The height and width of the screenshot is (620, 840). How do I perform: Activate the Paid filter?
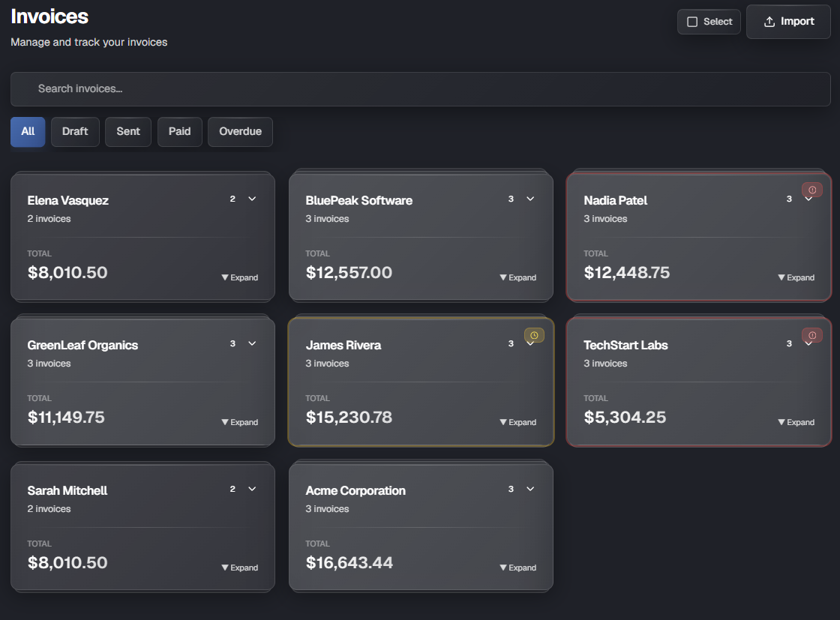coord(179,131)
